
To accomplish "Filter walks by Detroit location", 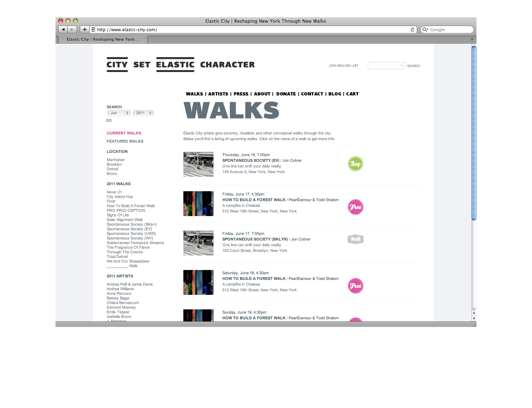I will tap(112, 169).
